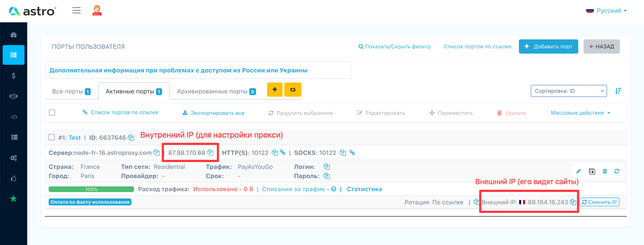Open the green star icon in sidebar
This screenshot has width=644, height=245.
pyautogui.click(x=14, y=199)
